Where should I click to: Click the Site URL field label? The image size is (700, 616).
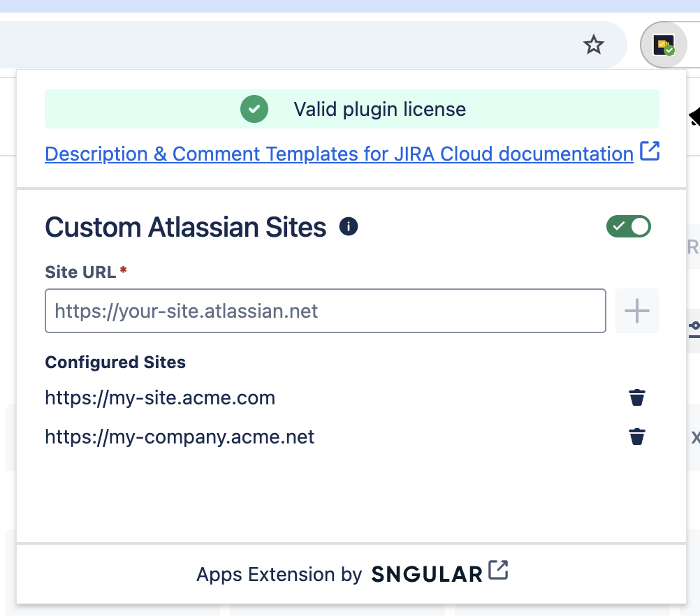tap(80, 272)
